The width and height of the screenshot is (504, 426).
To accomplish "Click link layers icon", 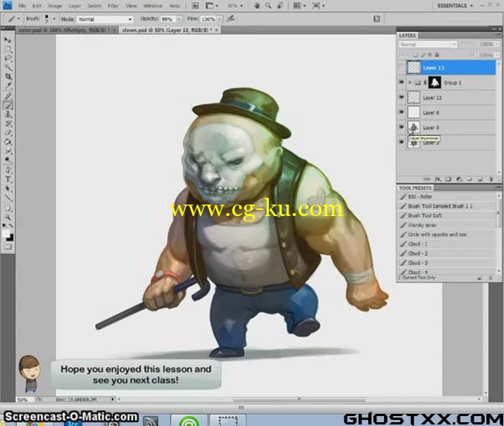I will point(427,179).
